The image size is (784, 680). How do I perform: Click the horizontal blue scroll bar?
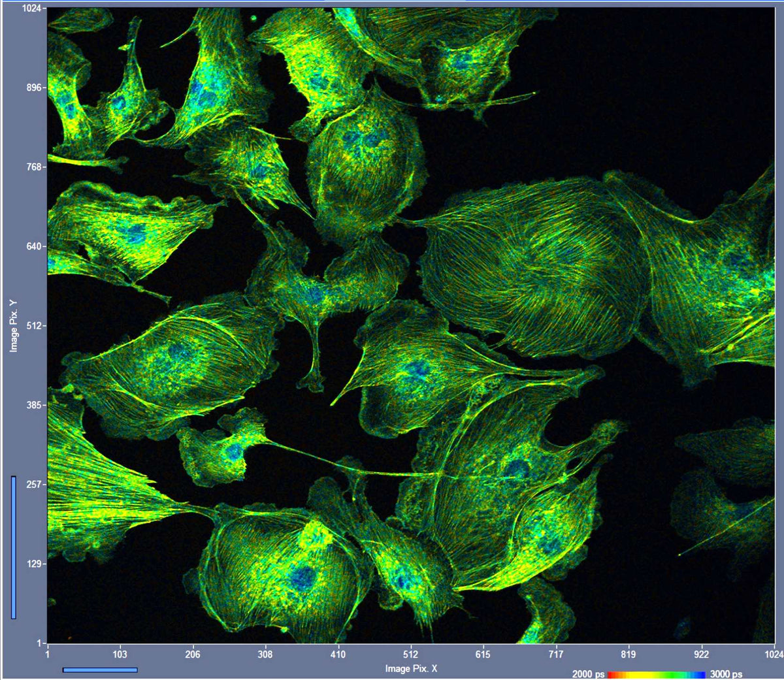(x=100, y=670)
